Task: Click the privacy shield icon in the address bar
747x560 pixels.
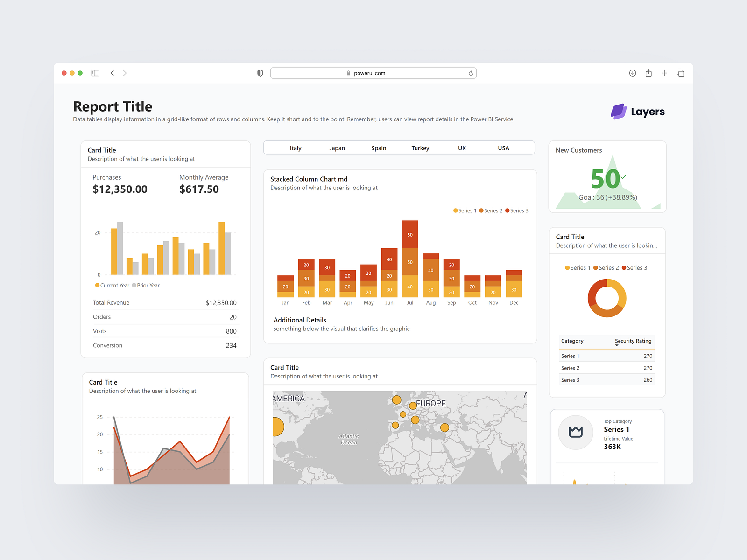Action: pos(260,73)
